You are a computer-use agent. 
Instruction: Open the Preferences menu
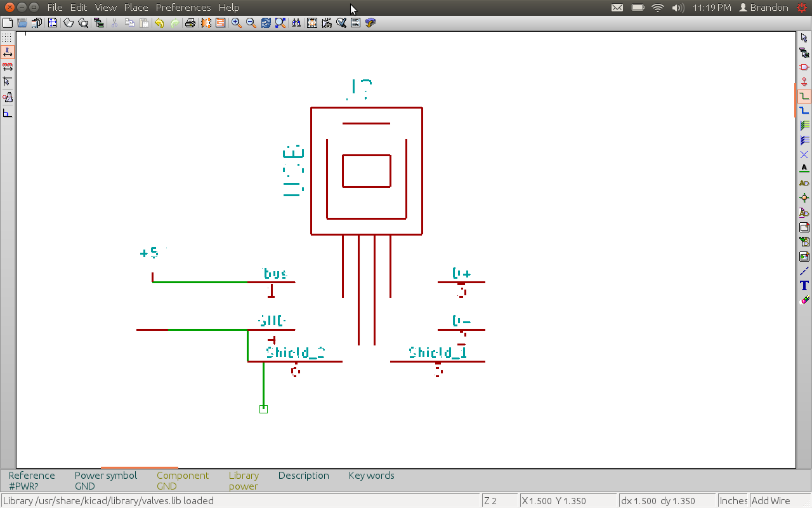pos(183,8)
